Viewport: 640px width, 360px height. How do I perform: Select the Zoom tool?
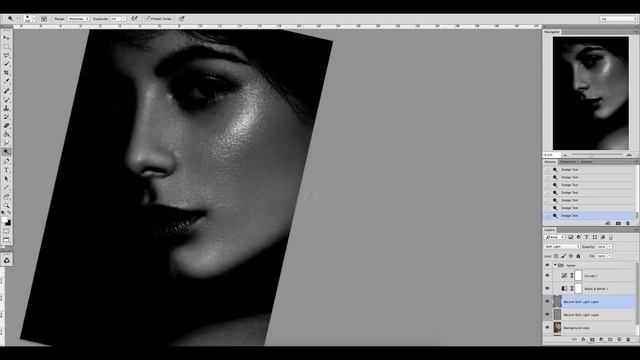[x=6, y=205]
